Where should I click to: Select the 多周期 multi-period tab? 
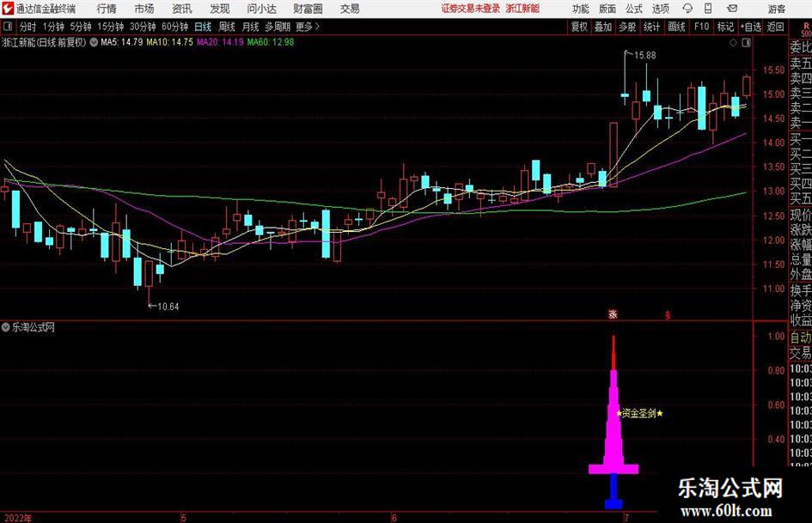(278, 27)
